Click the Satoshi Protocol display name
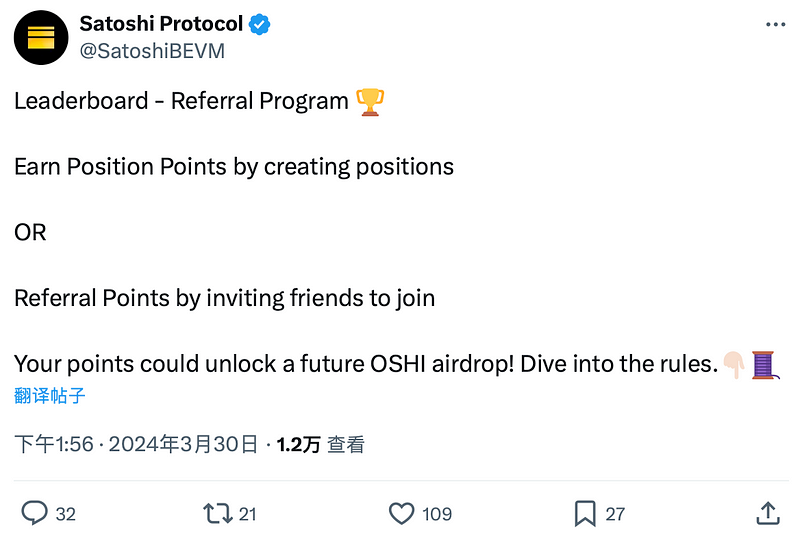Viewport: 800px width, 545px height. click(x=161, y=23)
